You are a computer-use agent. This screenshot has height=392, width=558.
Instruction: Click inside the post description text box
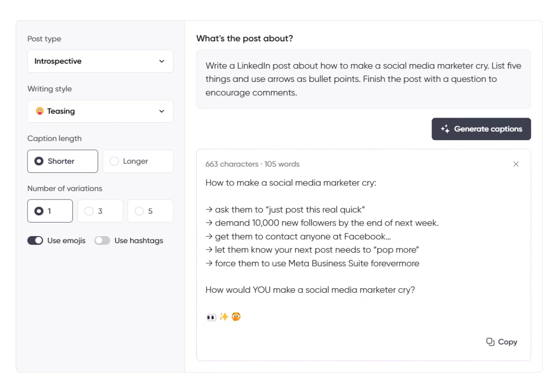363,79
